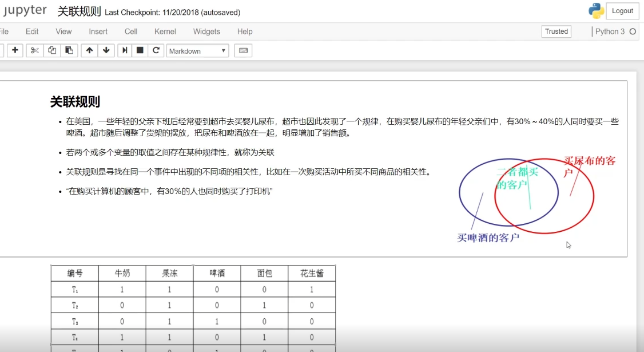Move selected cell down with arrow

click(x=106, y=50)
